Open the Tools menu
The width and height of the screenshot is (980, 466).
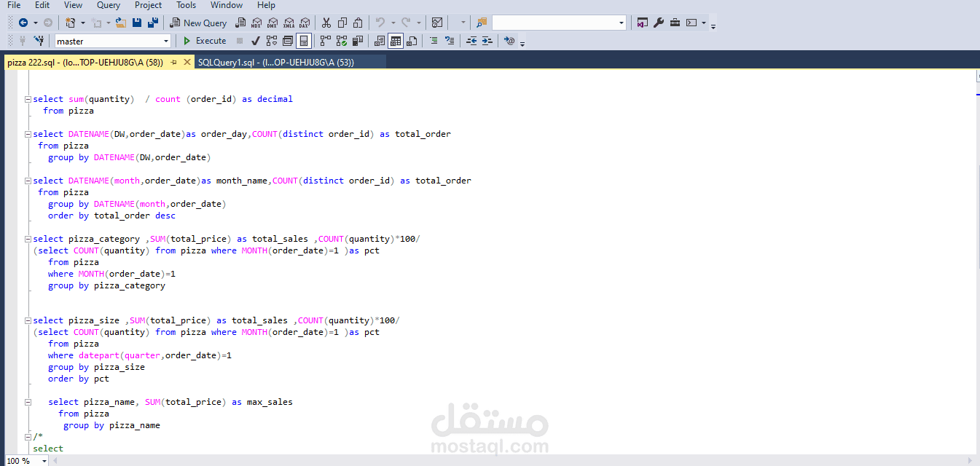coord(186,5)
